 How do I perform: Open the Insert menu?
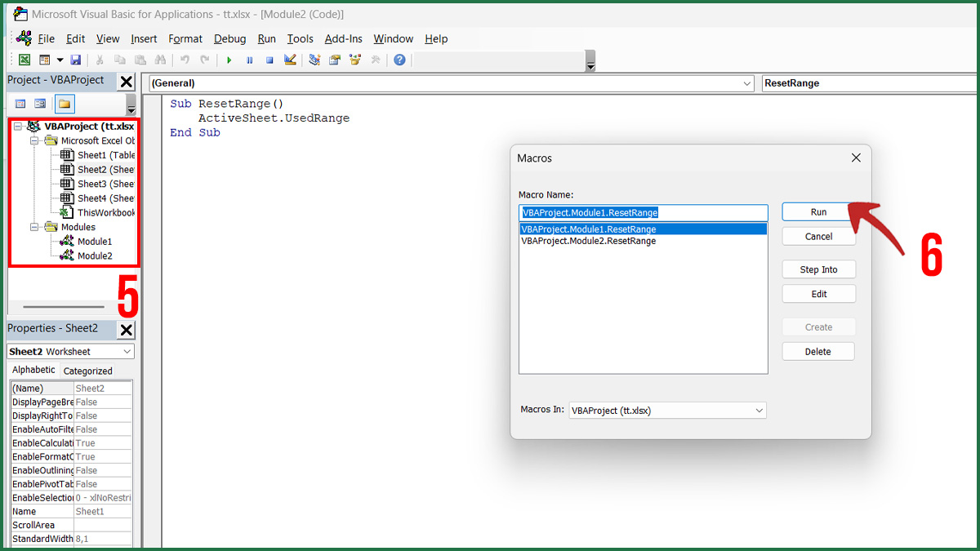[144, 38]
